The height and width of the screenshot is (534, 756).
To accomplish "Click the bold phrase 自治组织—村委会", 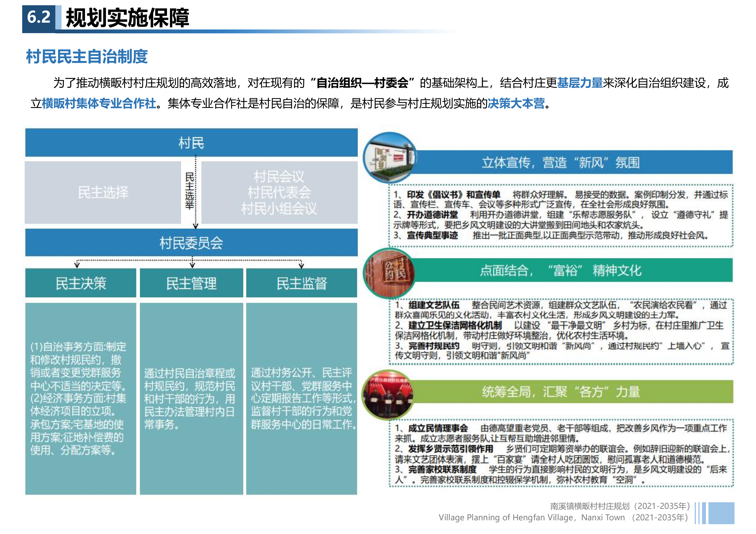I will click(362, 83).
